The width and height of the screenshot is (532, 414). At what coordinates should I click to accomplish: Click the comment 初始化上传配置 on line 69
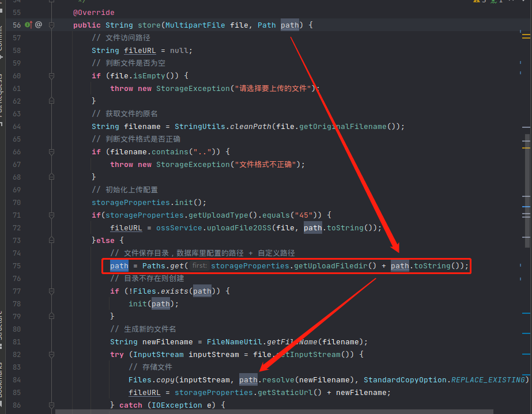click(x=131, y=190)
